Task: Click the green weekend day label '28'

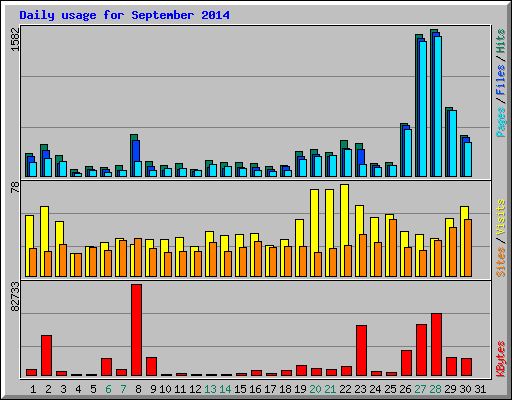Action: click(x=435, y=389)
